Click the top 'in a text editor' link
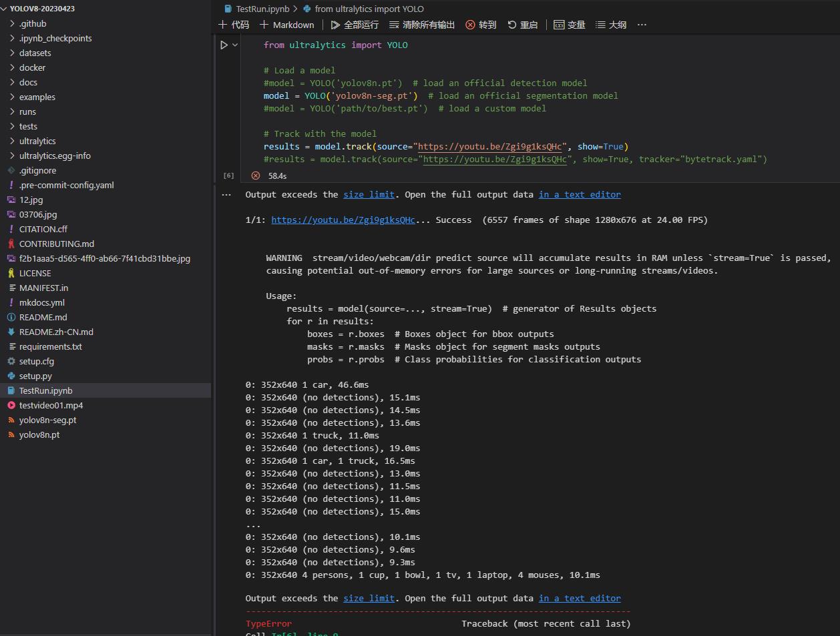Image resolution: width=840 pixels, height=636 pixels. 580,194
